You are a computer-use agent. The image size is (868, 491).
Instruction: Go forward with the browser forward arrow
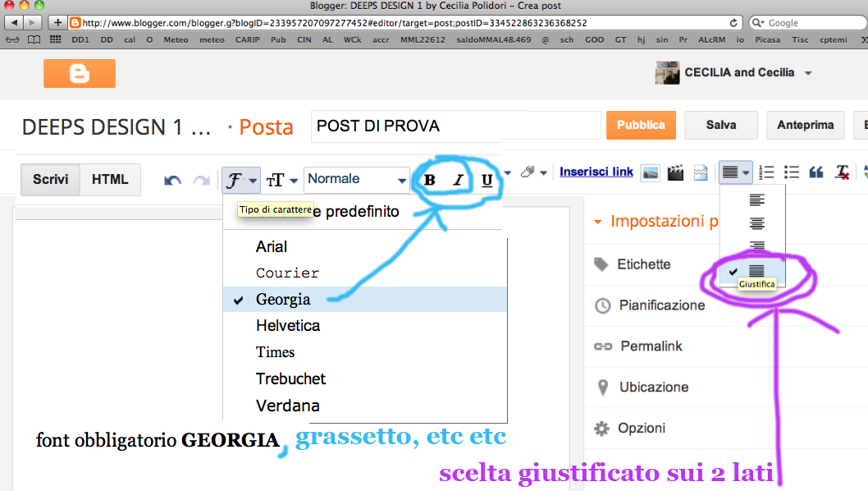(32, 23)
